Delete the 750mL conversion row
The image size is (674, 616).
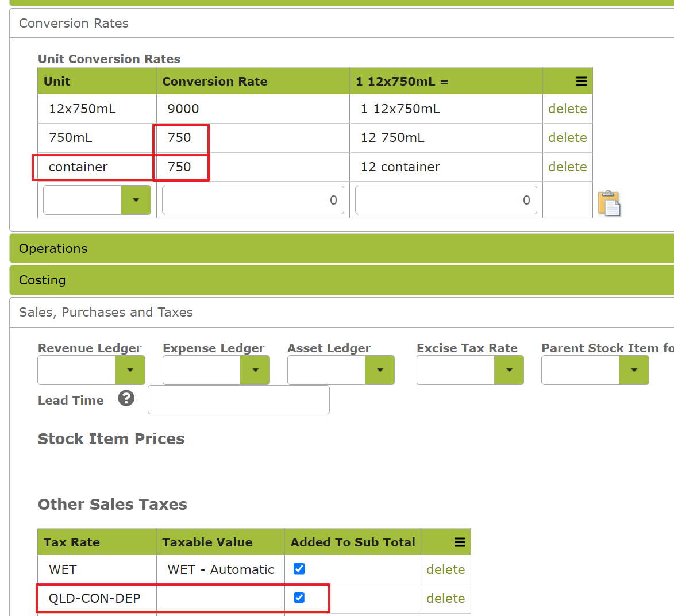[567, 137]
